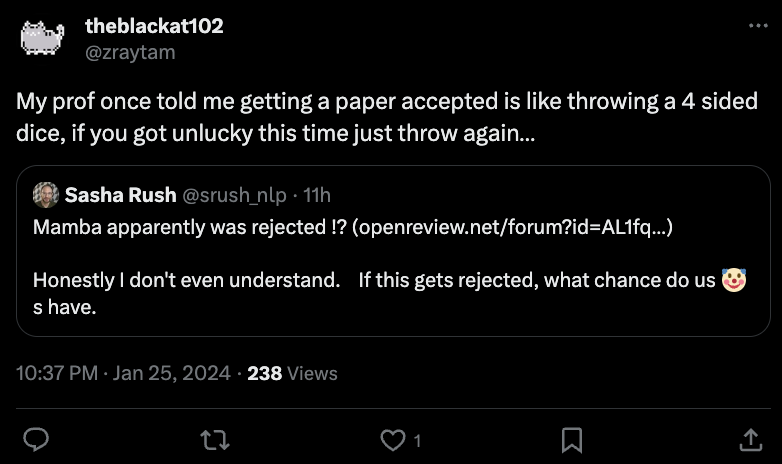Bookmark this tweet
This screenshot has height=464, width=782.
coord(572,439)
